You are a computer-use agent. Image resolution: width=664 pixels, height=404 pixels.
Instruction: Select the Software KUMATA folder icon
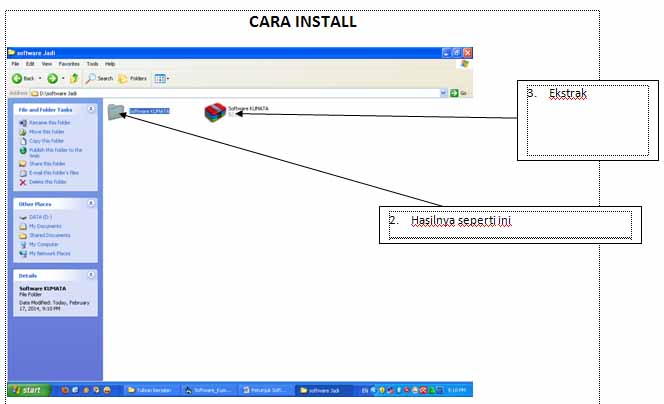[x=116, y=112]
